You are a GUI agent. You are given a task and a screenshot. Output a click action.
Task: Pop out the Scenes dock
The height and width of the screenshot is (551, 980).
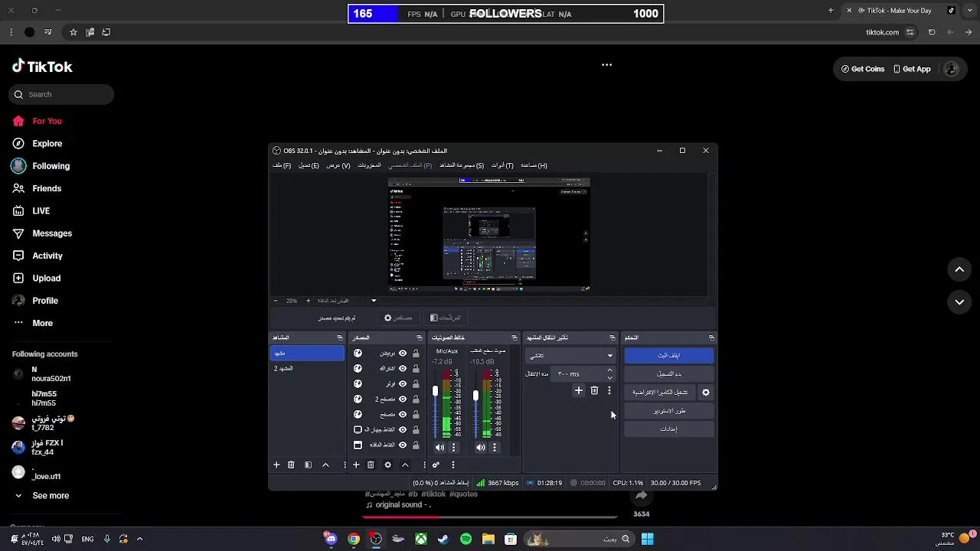(x=340, y=337)
